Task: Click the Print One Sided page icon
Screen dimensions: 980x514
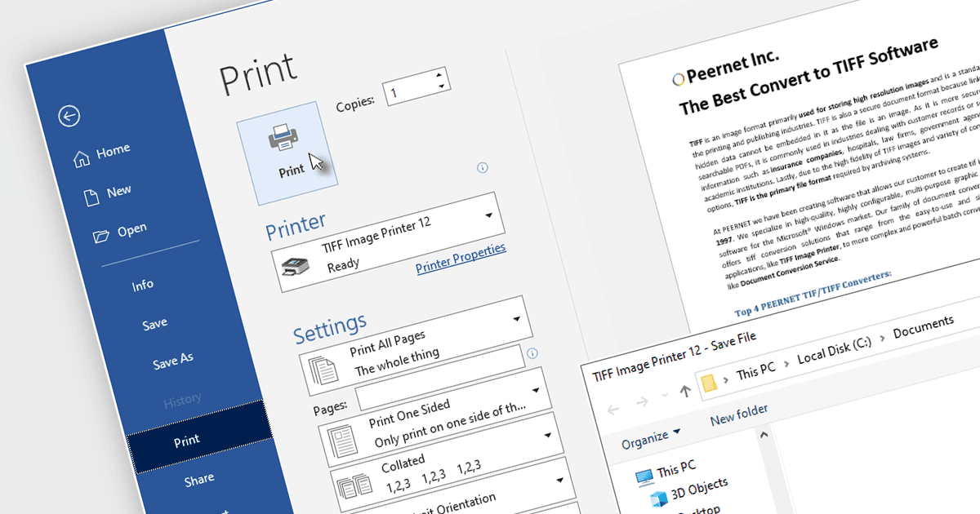Action: [x=344, y=441]
